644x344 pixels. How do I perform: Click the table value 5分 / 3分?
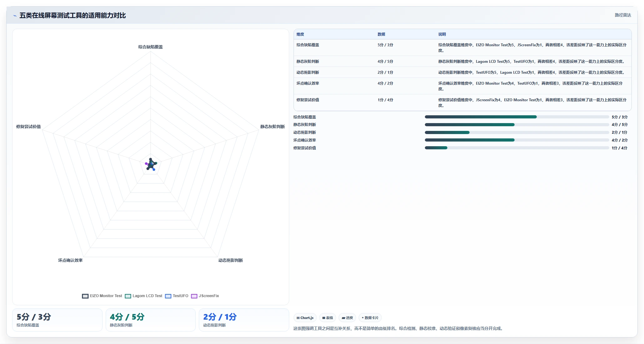(x=385, y=45)
